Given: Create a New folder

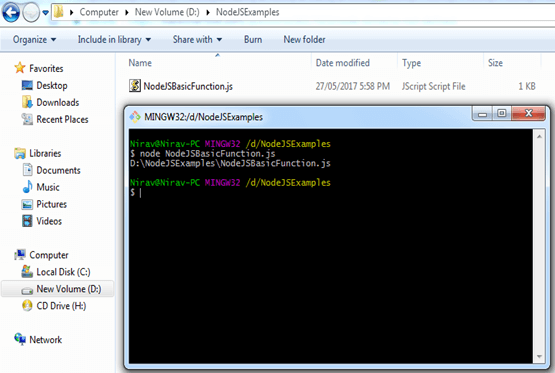Looking at the screenshot, I should coord(304,40).
